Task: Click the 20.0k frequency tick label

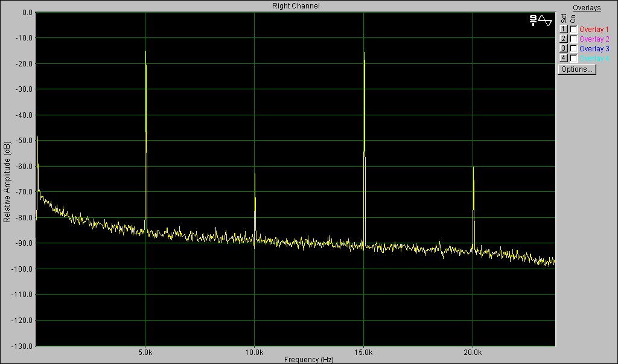Action: pos(473,353)
